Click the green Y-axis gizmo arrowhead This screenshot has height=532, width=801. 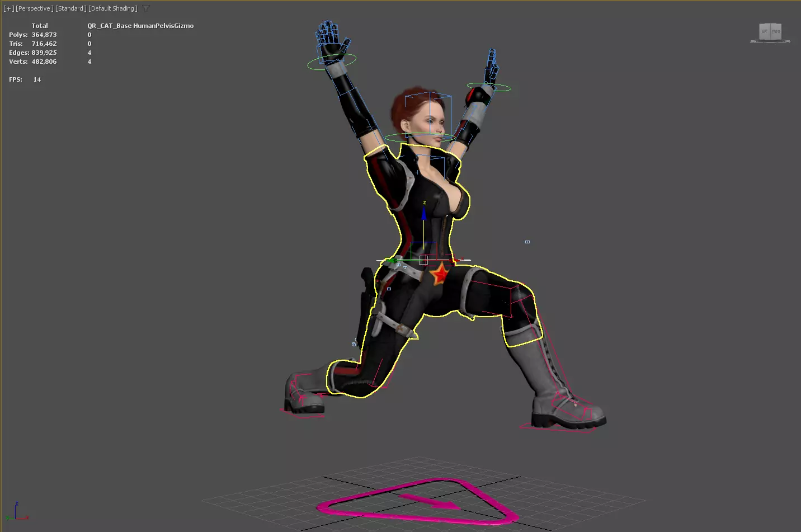392,260
